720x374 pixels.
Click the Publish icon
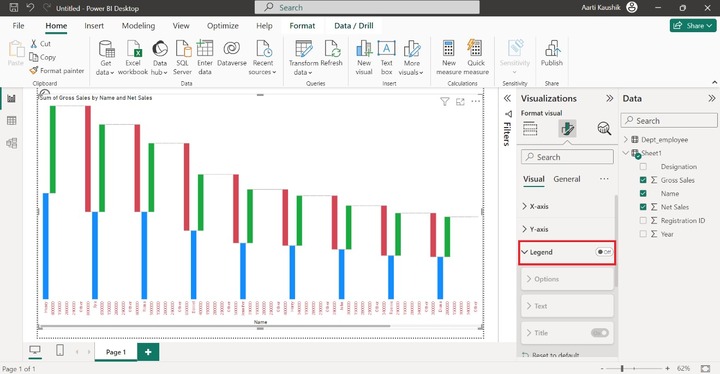[551, 54]
